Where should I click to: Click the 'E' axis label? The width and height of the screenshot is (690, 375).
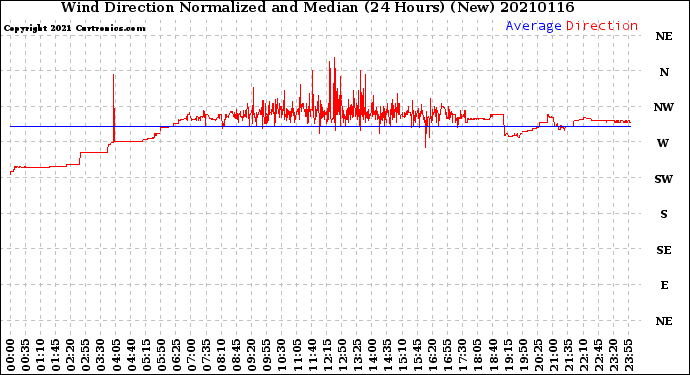[664, 285]
